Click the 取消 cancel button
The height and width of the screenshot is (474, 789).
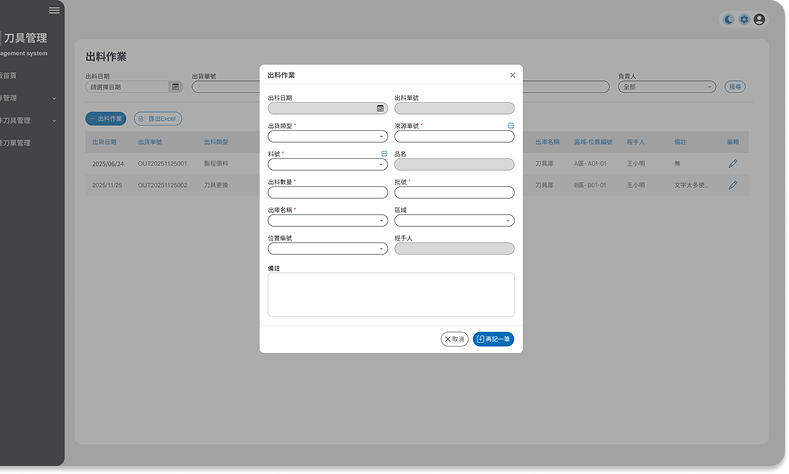coord(454,339)
